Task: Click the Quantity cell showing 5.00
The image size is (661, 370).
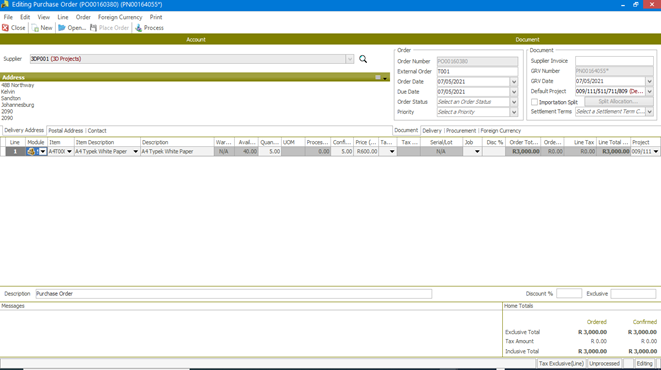Action: [x=269, y=152]
